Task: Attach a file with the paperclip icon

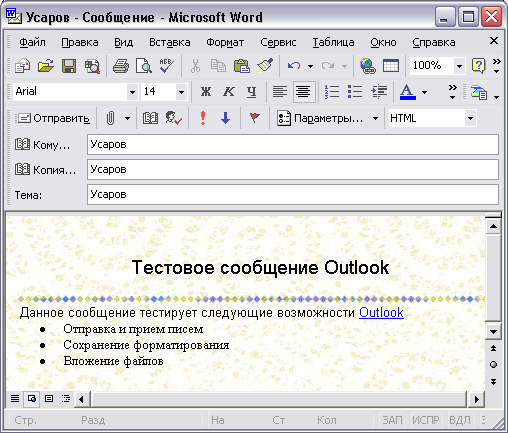Action: 110,118
